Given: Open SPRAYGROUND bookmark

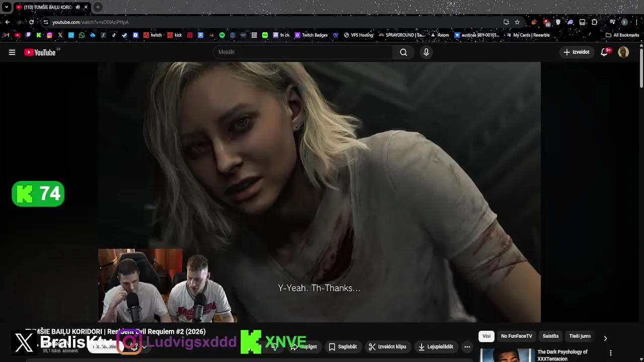Looking at the screenshot, I should coord(401,35).
